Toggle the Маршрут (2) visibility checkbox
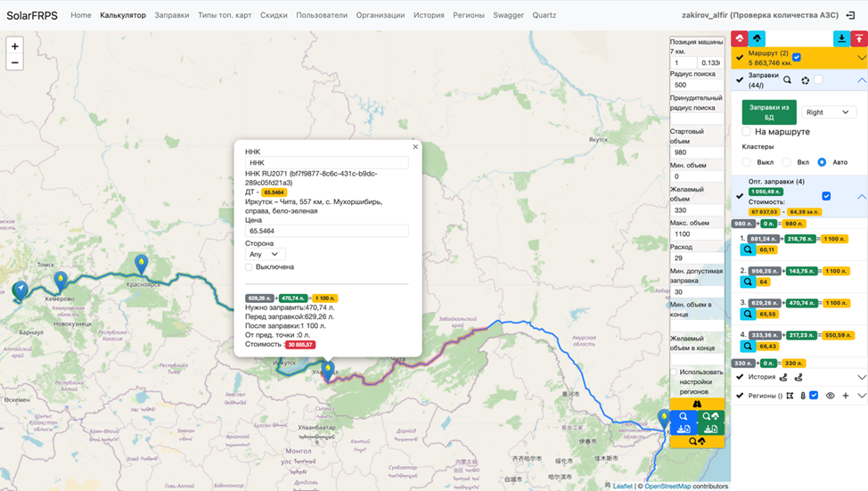868x491 pixels. [797, 57]
